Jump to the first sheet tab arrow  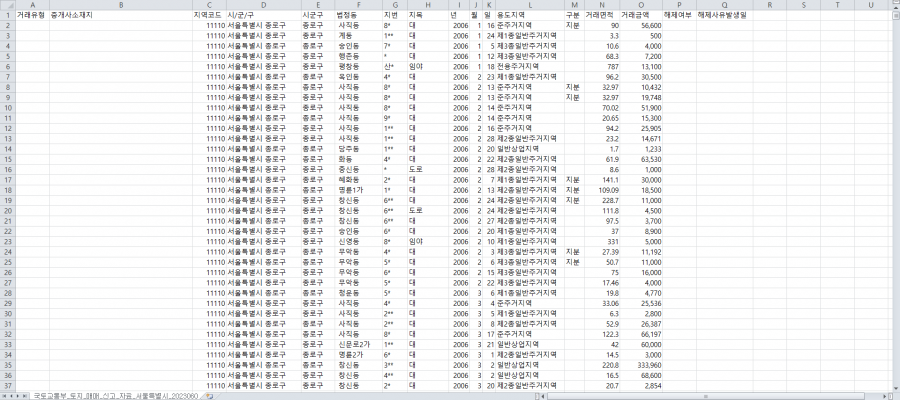5,396
